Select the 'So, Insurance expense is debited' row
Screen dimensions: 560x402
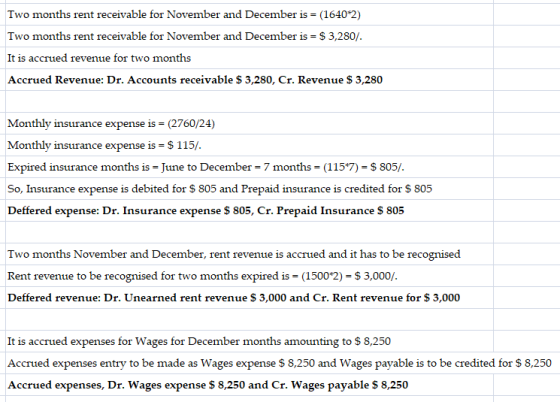click(249, 189)
